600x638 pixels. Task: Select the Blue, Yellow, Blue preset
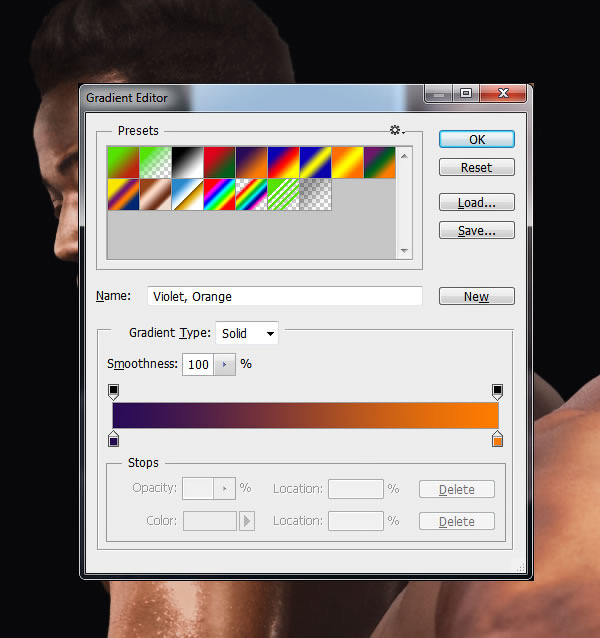(315, 163)
